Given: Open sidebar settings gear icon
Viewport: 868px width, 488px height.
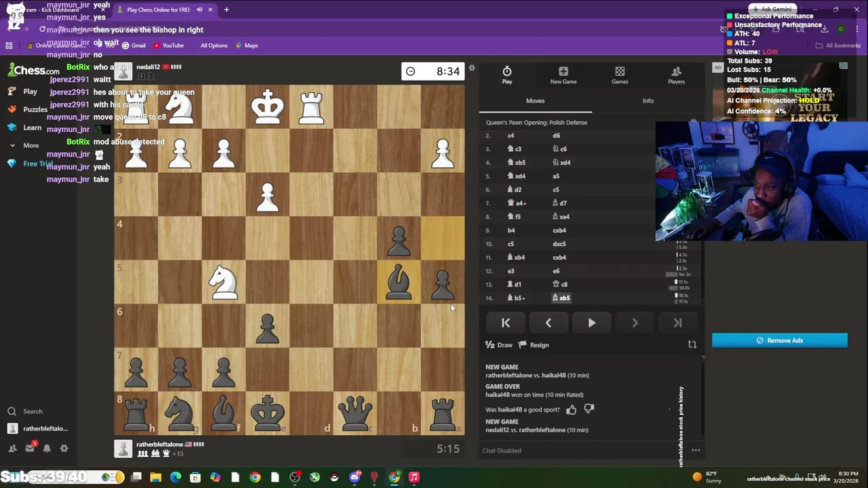Looking at the screenshot, I should click(64, 448).
